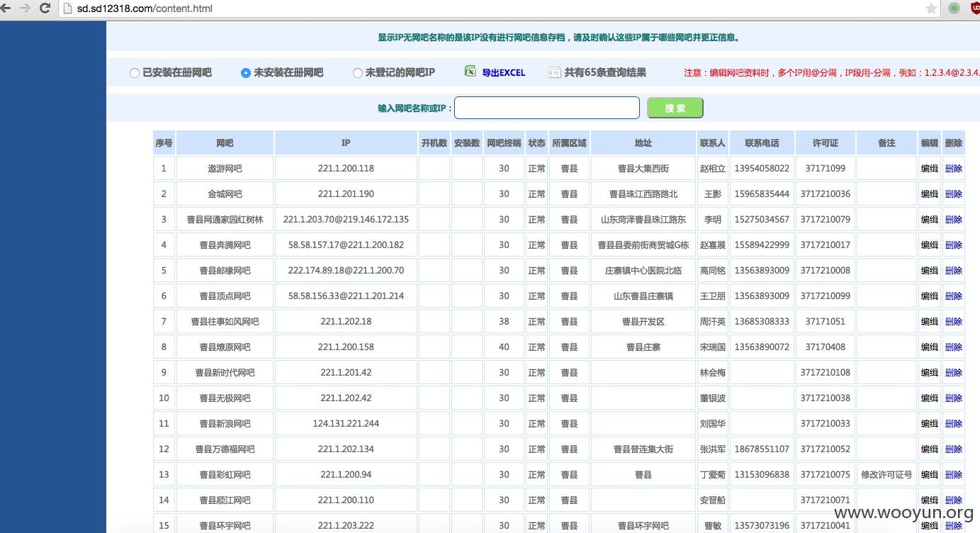Viewport: 980px width, 533px height.
Task: Edit the 曹县往事如风网吧 row
Action: [930, 322]
